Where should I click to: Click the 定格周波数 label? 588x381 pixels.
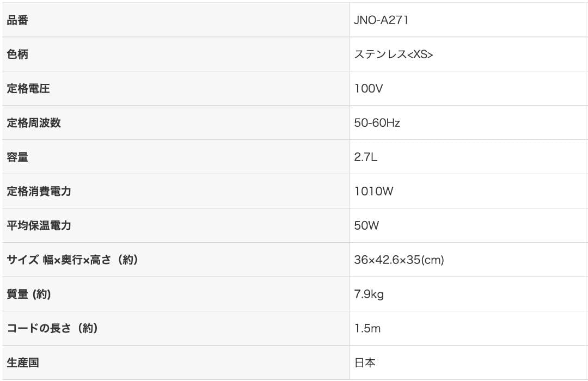coord(34,123)
